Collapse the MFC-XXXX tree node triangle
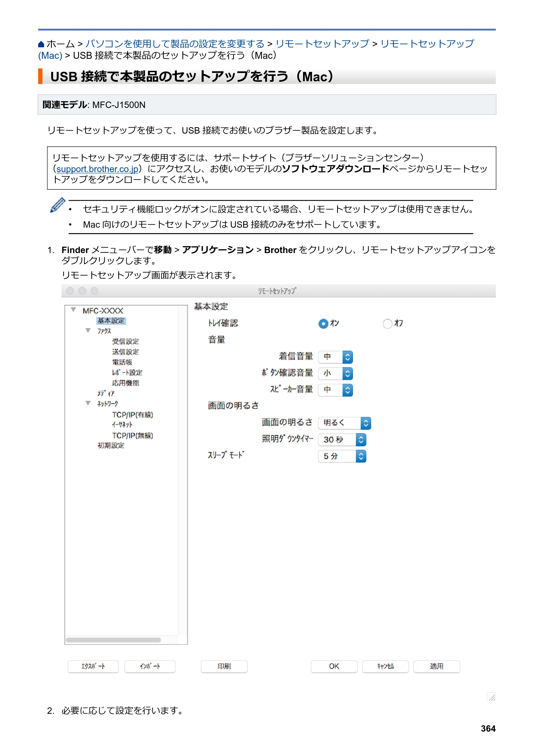This screenshot has height=756, width=534. click(x=74, y=310)
